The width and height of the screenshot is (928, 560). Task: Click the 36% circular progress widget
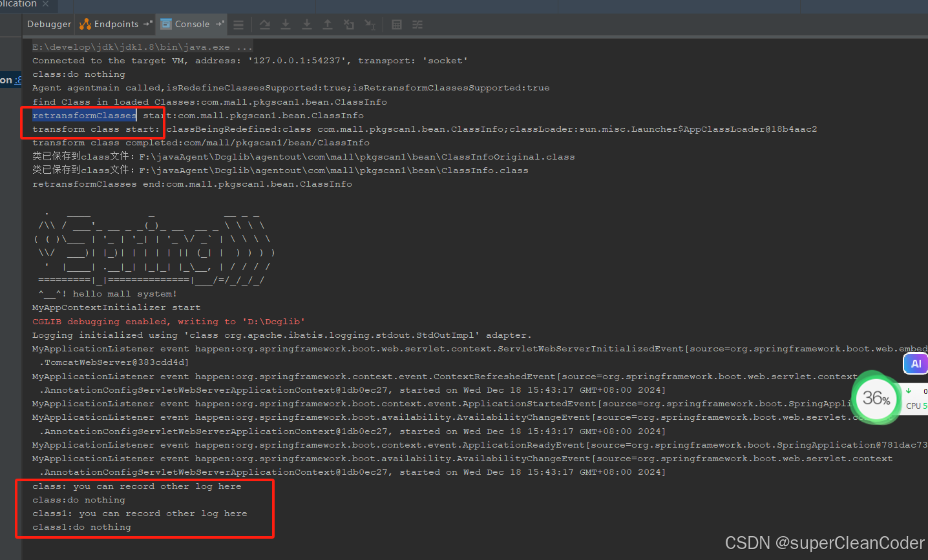pyautogui.click(x=876, y=399)
